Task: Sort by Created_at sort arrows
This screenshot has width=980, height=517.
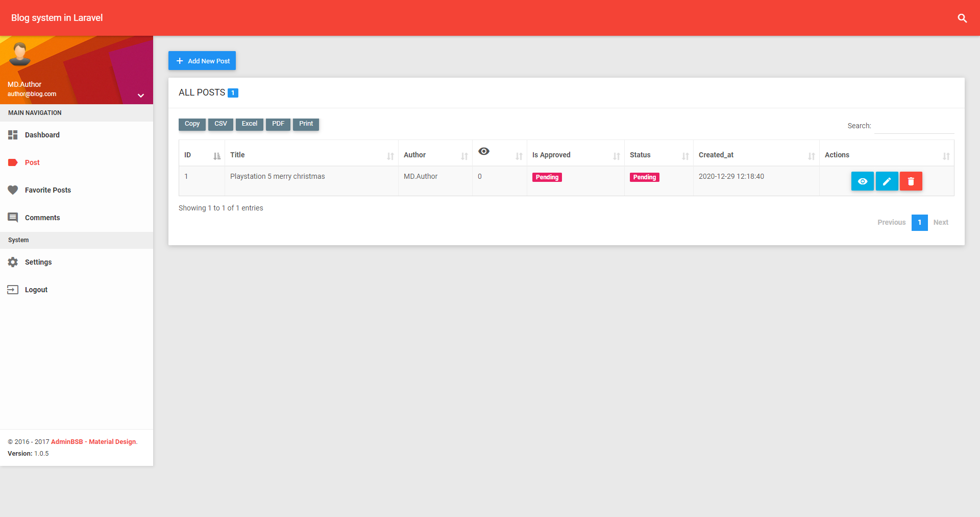Action: tap(812, 156)
